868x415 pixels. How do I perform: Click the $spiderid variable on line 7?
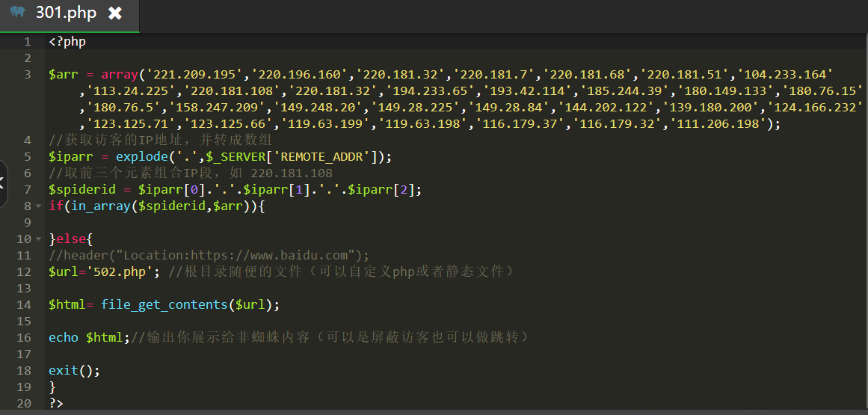[82, 190]
